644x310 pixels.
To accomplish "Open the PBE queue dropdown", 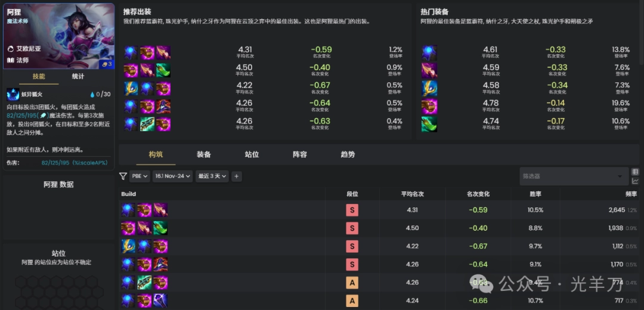I will [140, 176].
